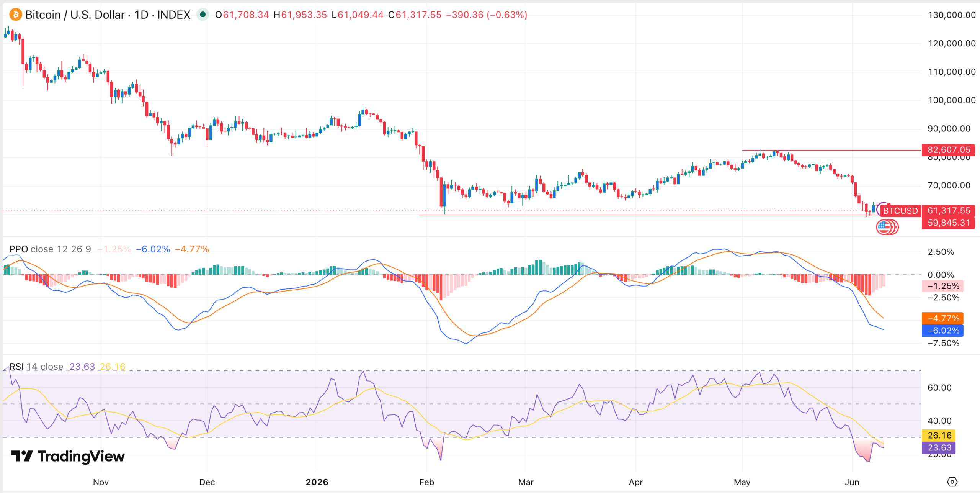Image resolution: width=980 pixels, height=493 pixels.
Task: Open the Bitcoin / U.S. Dollar symbol title
Action: 108,15
